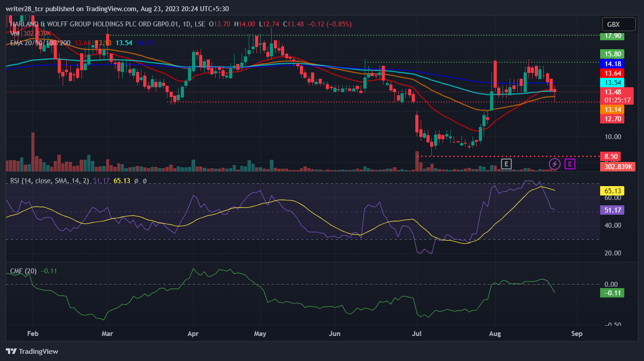This screenshot has height=361, width=644.
Task: Click the 65.13 yellow RSI value label
Action: coord(612,191)
